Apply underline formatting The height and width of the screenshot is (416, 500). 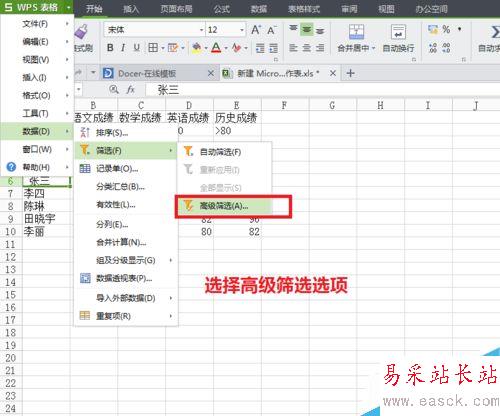click(136, 48)
